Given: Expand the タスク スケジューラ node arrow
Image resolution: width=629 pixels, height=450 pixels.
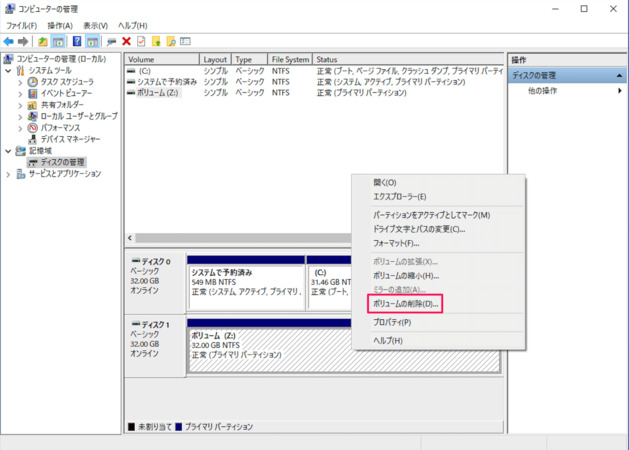Looking at the screenshot, I should (20, 82).
